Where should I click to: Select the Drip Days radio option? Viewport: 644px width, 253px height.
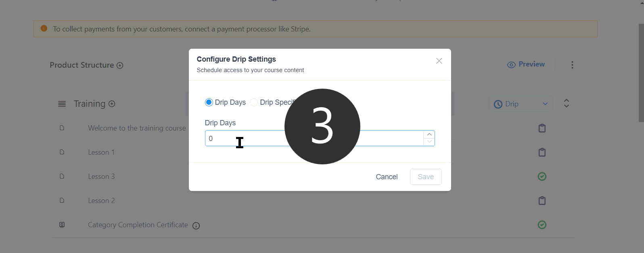pos(209,102)
